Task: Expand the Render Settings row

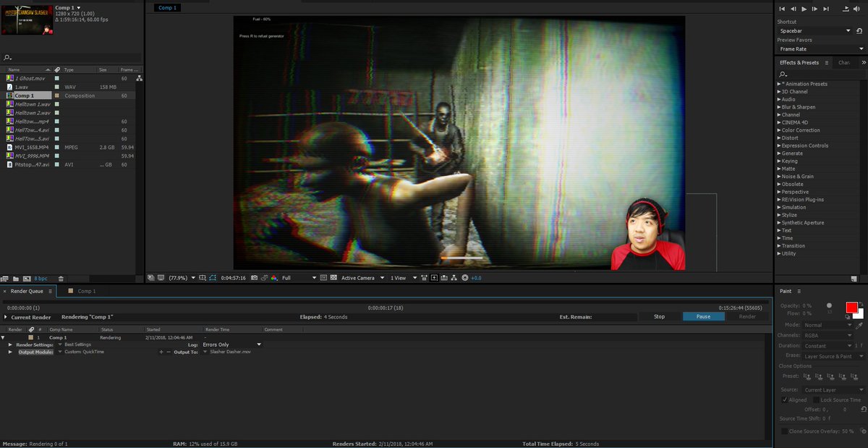Action: pos(10,345)
